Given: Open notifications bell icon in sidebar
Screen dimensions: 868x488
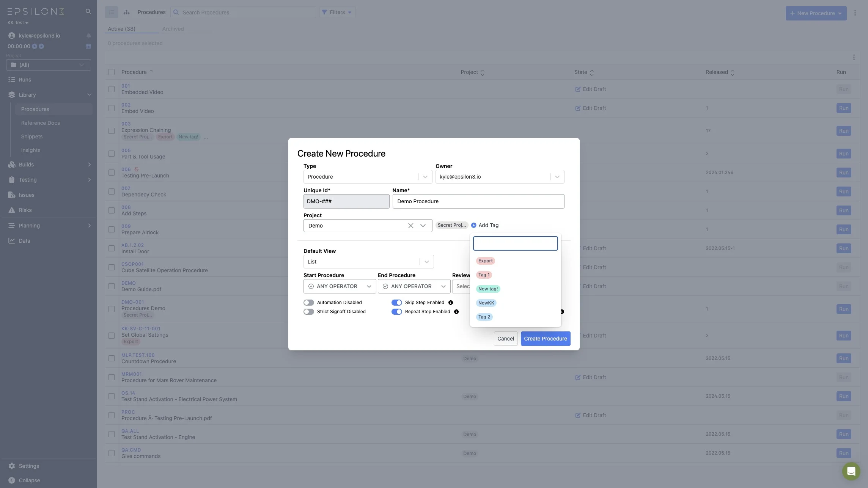Looking at the screenshot, I should [x=88, y=36].
